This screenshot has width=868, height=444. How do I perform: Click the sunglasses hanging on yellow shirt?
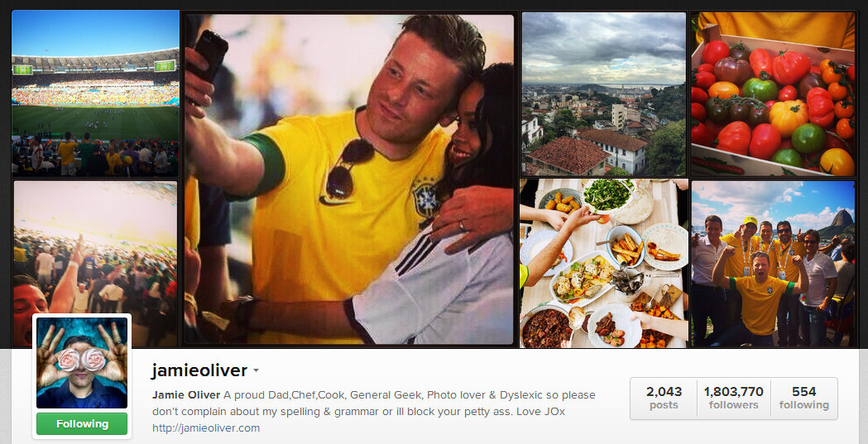347,169
